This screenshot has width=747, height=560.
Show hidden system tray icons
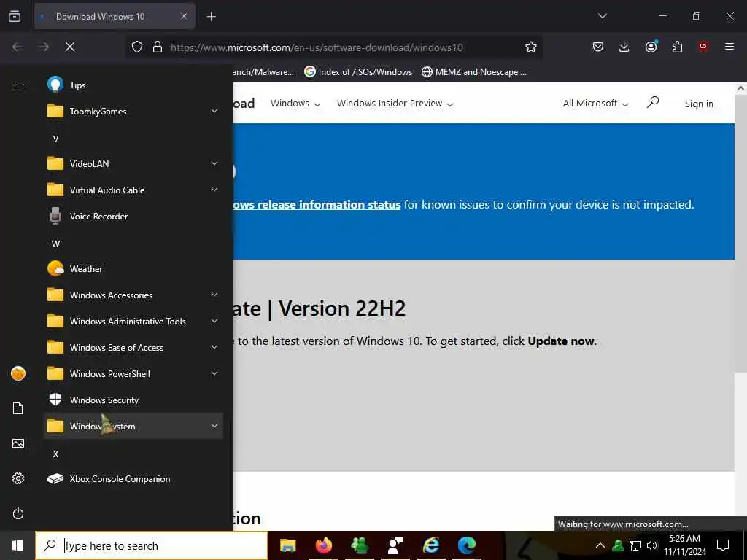(600, 545)
